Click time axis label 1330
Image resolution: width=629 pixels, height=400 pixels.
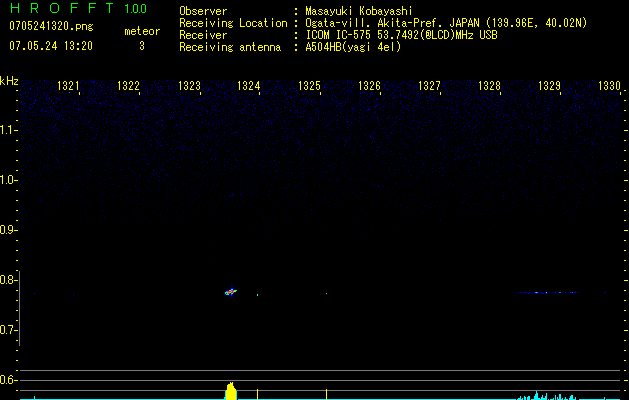click(x=609, y=86)
